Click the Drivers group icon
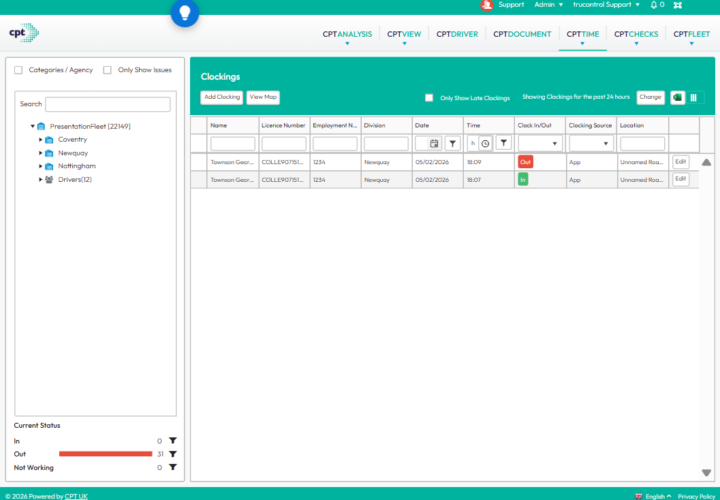720x500 pixels. 49,180
